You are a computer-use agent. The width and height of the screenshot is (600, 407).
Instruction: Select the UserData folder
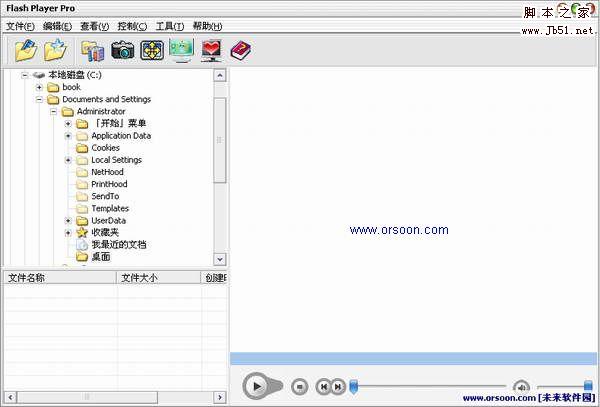108,221
